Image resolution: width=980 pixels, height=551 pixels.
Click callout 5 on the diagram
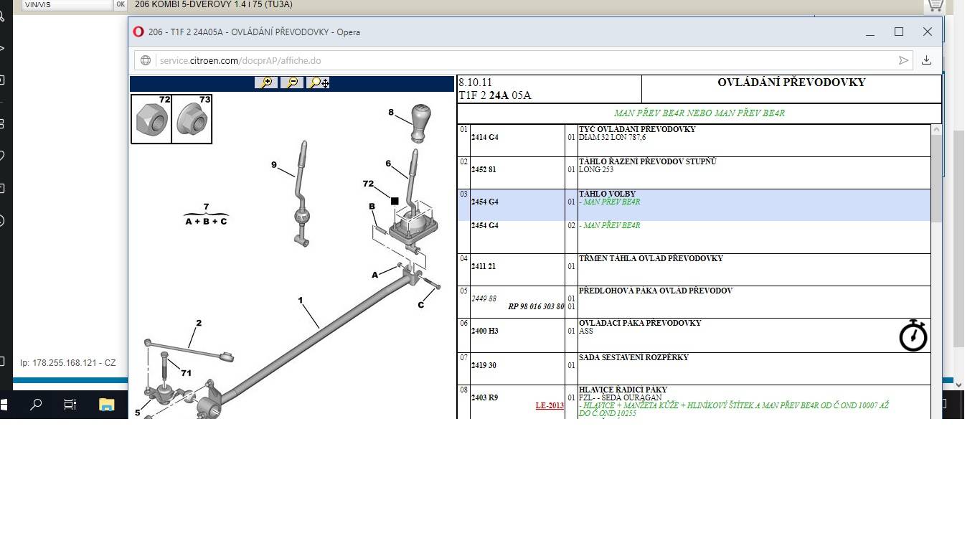[138, 413]
